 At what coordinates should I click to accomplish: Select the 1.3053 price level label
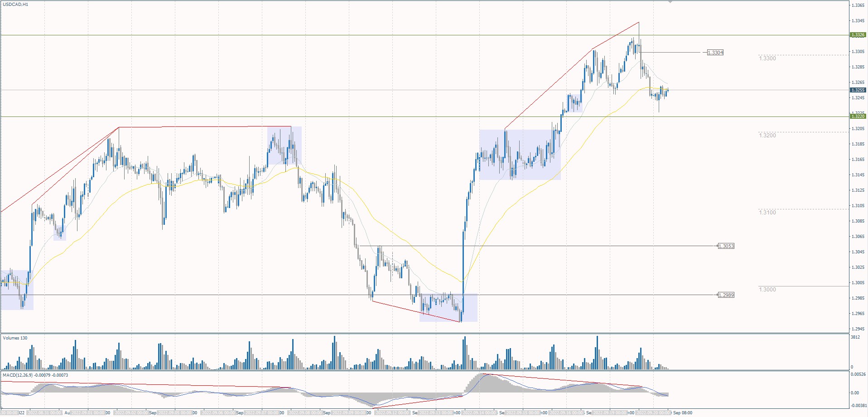coord(726,246)
